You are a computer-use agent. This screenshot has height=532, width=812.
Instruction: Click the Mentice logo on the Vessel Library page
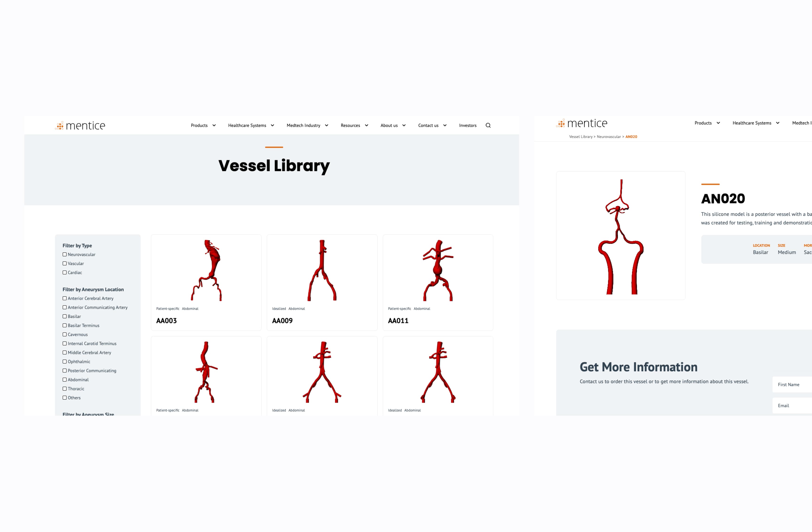point(80,126)
